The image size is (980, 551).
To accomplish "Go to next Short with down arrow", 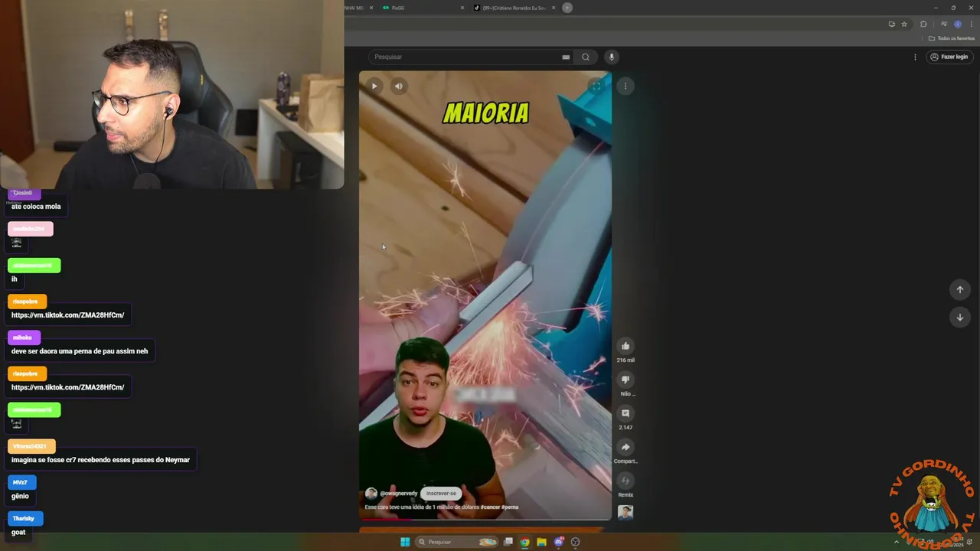I will point(959,317).
